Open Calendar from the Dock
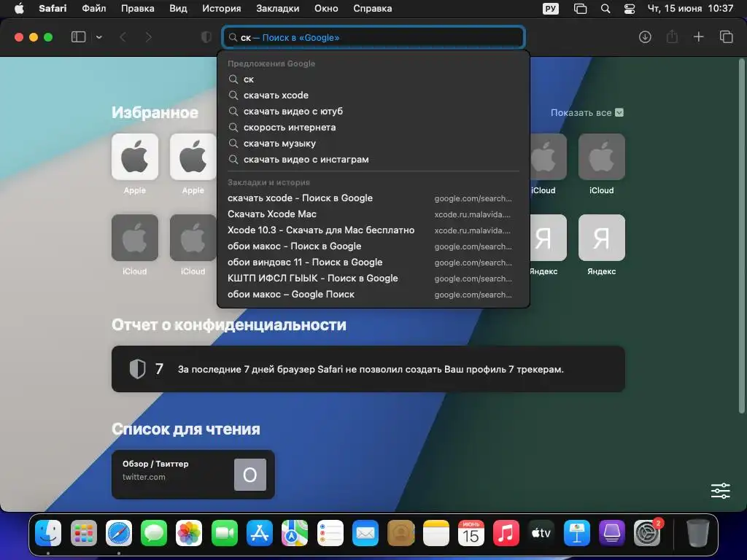747x560 pixels. tap(471, 533)
